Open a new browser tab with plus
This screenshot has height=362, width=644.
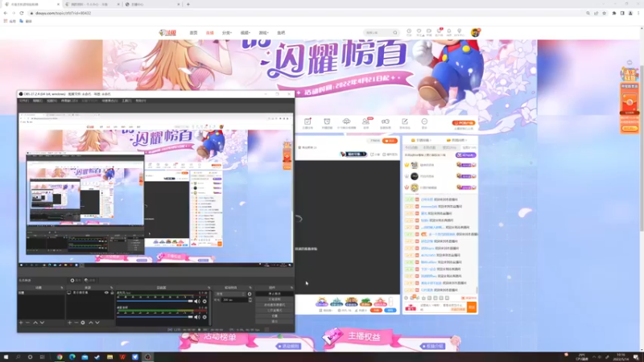[x=188, y=4]
